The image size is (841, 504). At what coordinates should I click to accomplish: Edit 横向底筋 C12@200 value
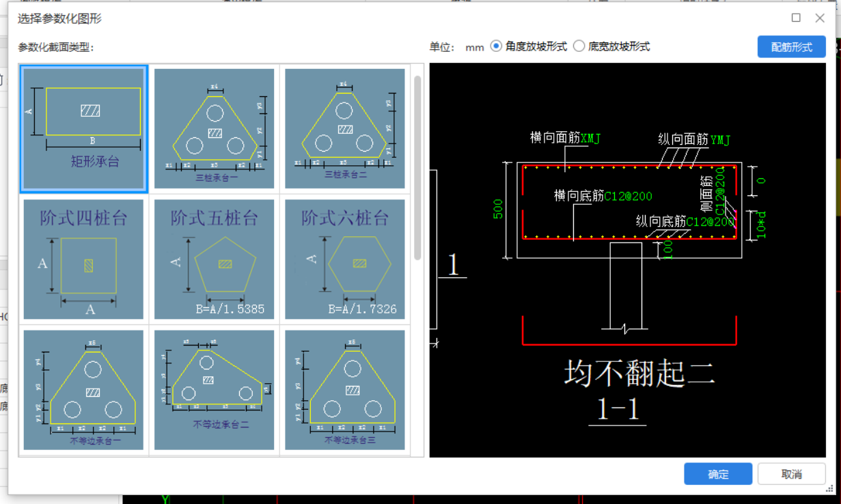(628, 196)
